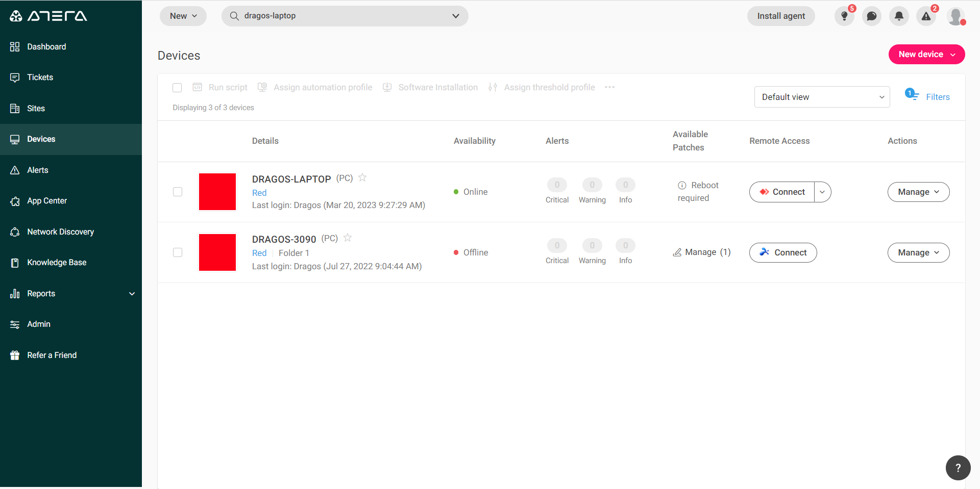Viewport: 980px width, 489px height.
Task: Click the Reports bar chart icon
Action: 15,294
